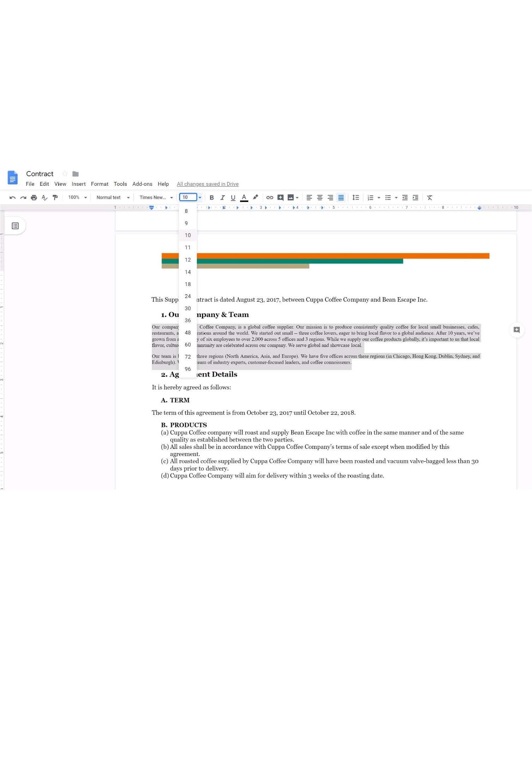This screenshot has width=532, height=781.
Task: Click the Undo arrow icon
Action: 12,197
